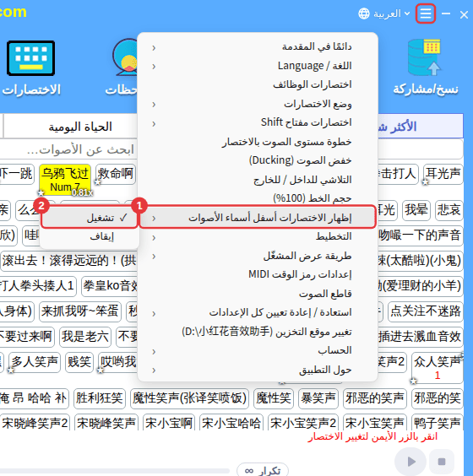Switch to the الأكثر tab
Image resolution: width=473 pixels, height=476 pixels.
[421, 127]
